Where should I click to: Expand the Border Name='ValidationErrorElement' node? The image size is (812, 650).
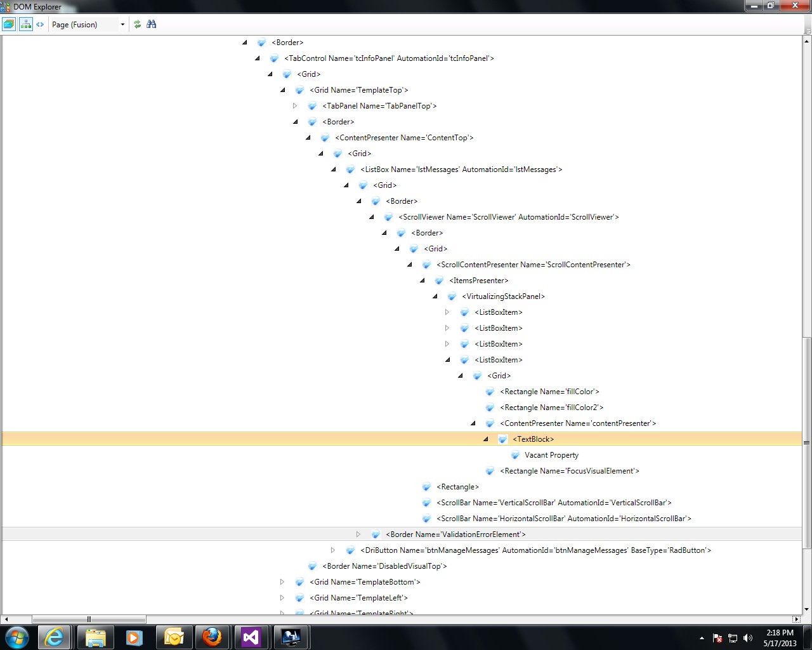[358, 534]
